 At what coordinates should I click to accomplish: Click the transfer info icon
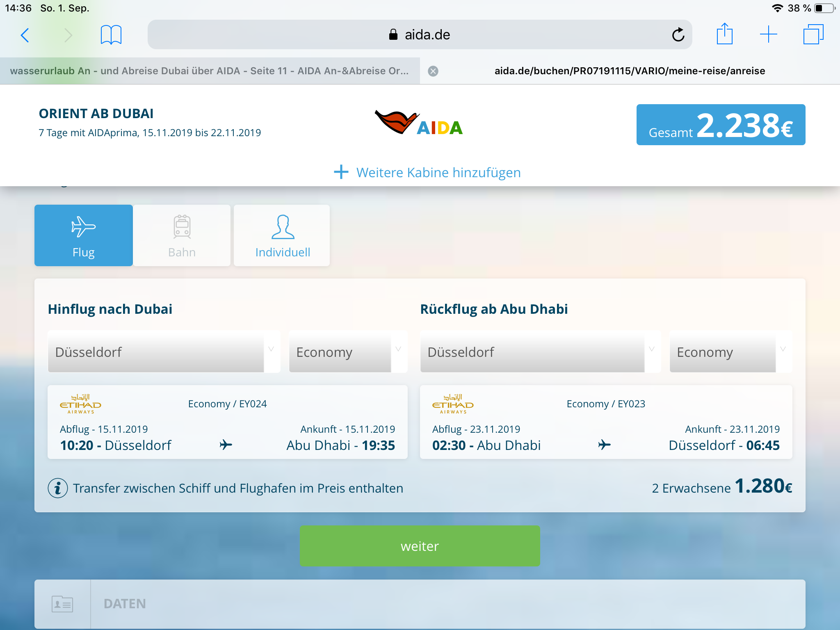pos(58,488)
